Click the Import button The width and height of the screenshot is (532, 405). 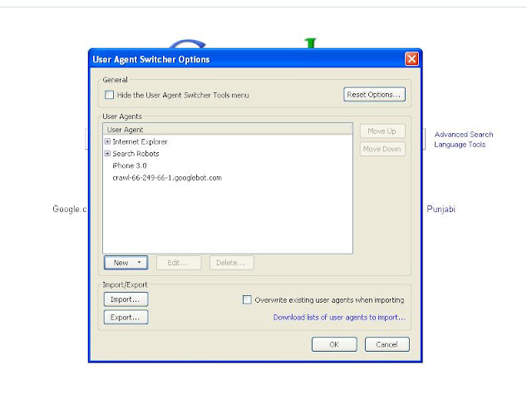point(126,299)
